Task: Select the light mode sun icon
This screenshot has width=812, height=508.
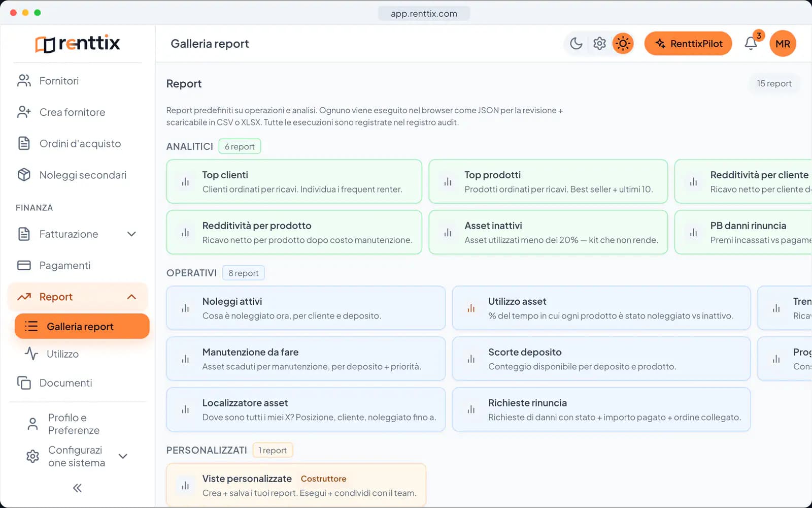Action: 623,44
